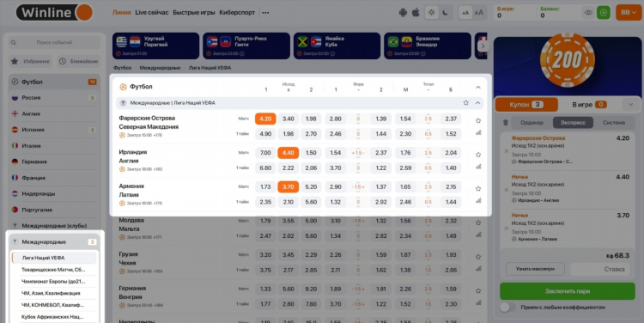Select Экспресс bet type
Viewport: 644px width, 323px height.
click(573, 123)
